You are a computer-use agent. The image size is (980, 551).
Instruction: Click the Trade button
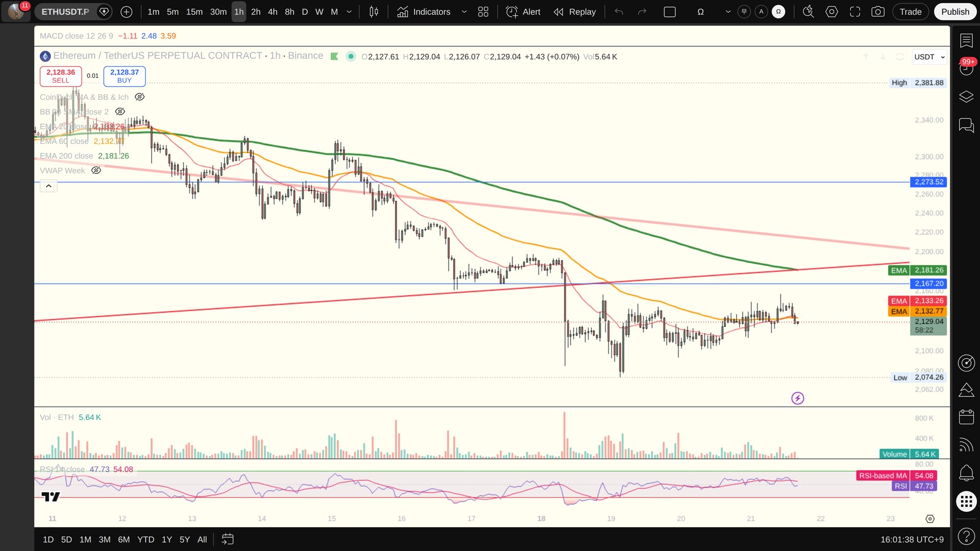911,12
